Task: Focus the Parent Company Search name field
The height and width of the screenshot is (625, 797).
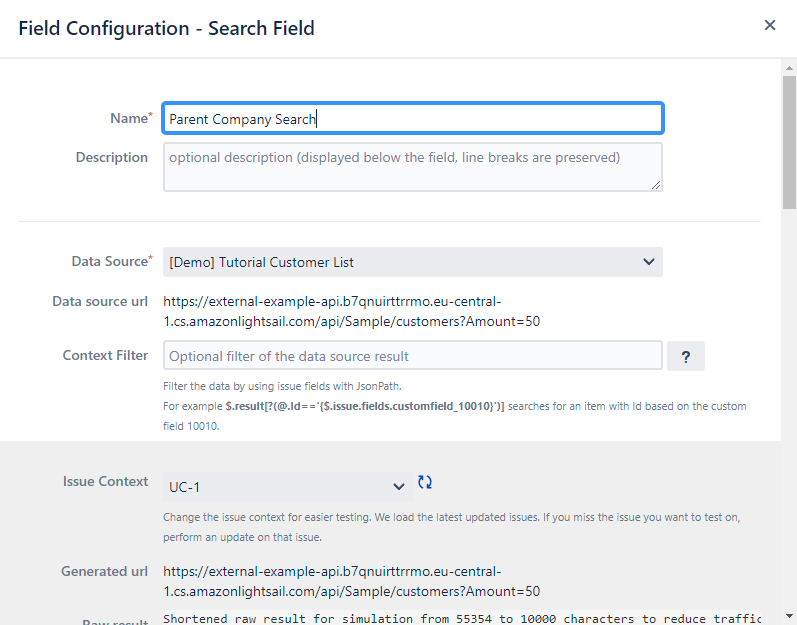Action: coord(412,119)
